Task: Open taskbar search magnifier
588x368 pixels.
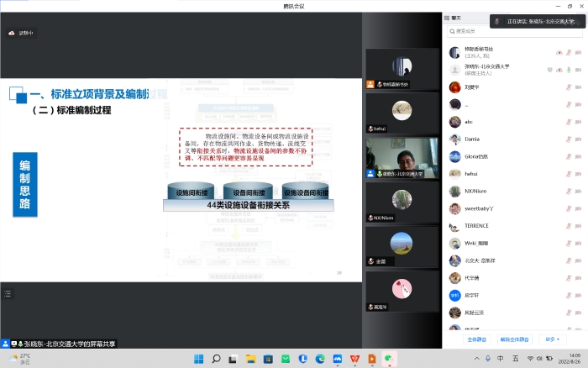Action: [216, 360]
